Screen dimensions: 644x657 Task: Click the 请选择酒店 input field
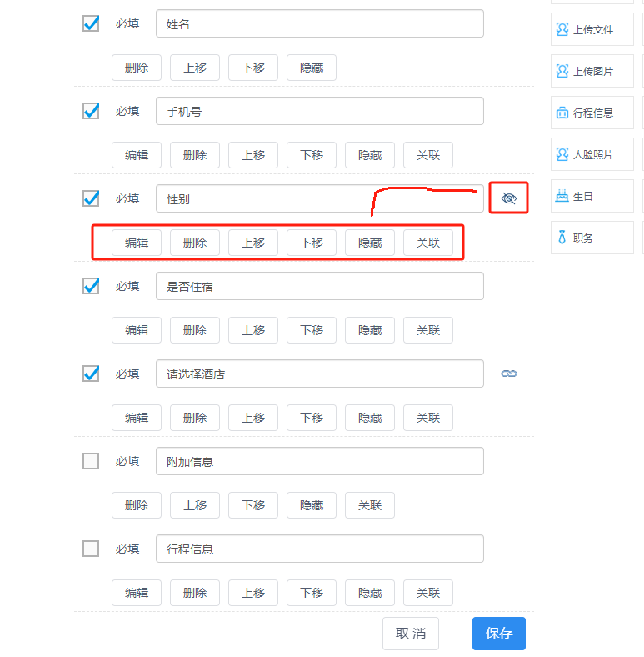point(320,374)
